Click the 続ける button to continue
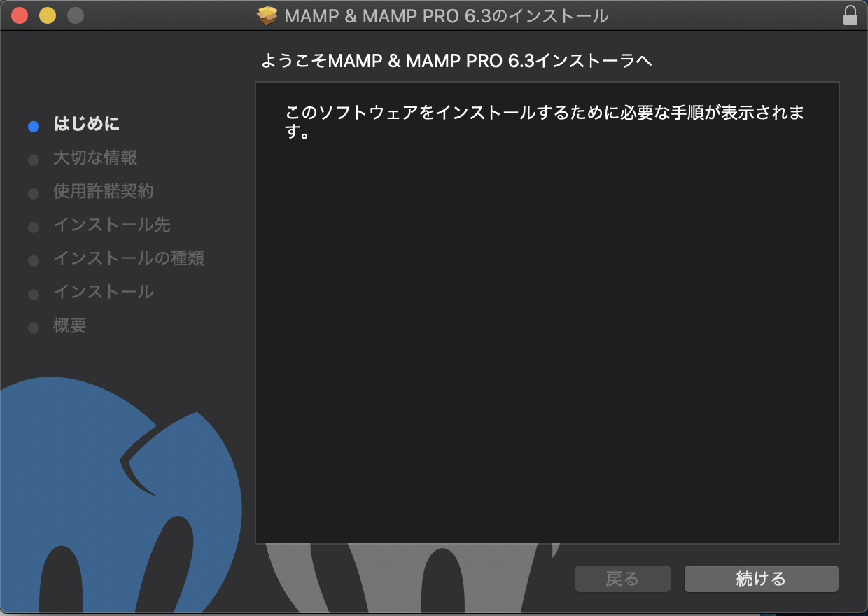The image size is (868, 616). 761,579
